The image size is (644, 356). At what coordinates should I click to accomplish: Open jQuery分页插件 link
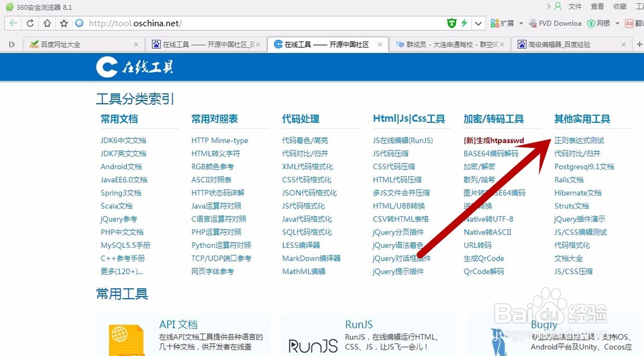tap(398, 232)
